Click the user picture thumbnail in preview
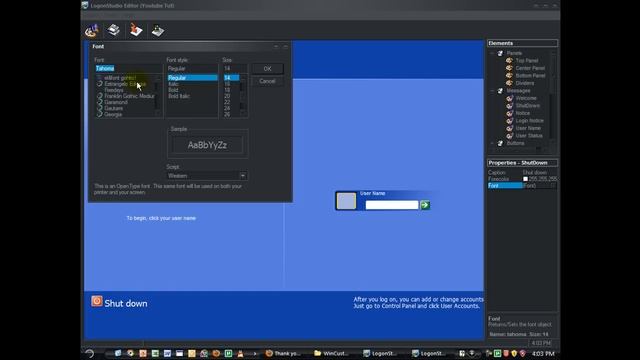Viewport: 640px width, 360px height. pos(346,201)
